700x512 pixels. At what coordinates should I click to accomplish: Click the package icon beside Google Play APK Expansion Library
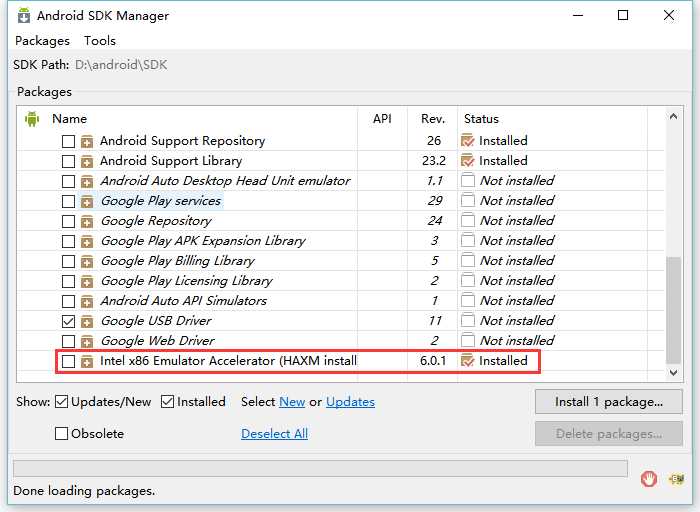tap(87, 241)
